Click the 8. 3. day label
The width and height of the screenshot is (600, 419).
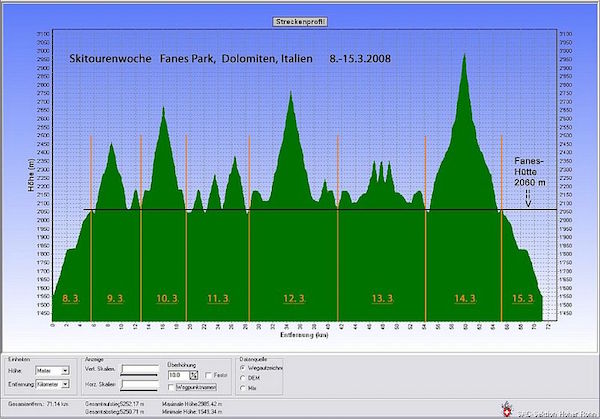click(x=71, y=298)
